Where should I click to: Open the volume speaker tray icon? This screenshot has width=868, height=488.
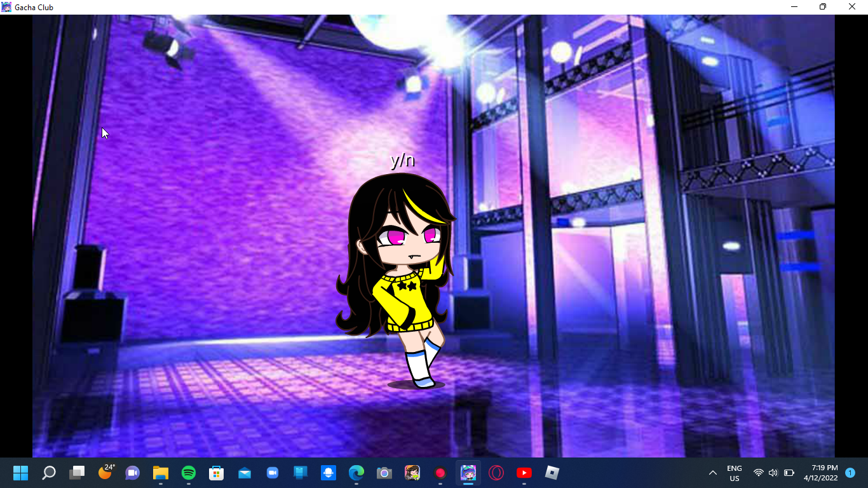(x=773, y=473)
